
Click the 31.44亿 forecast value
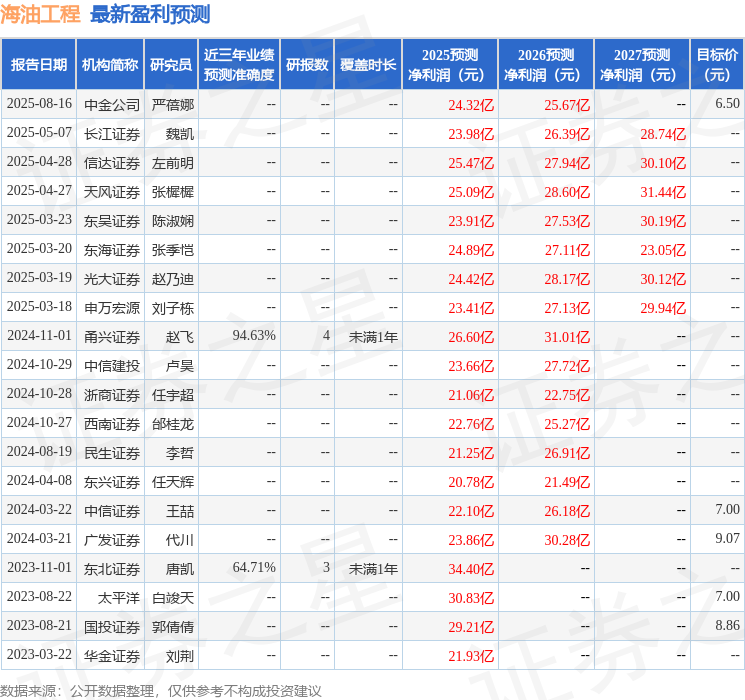click(663, 192)
